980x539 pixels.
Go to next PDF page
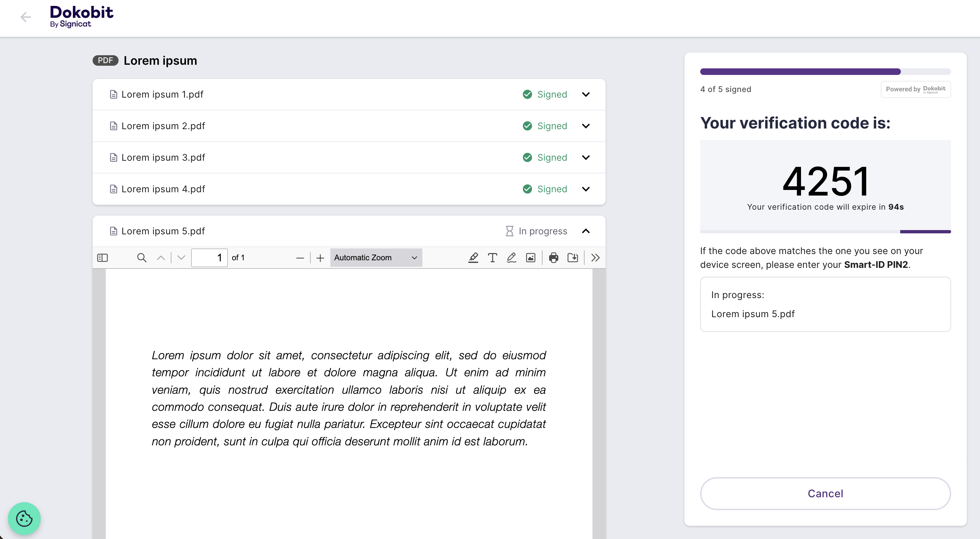pos(181,258)
